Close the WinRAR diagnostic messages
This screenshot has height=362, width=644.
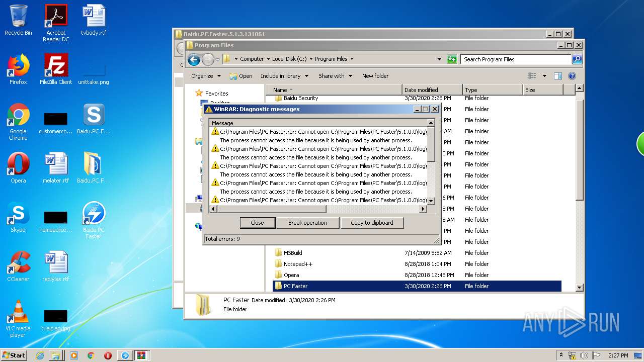pos(257,223)
